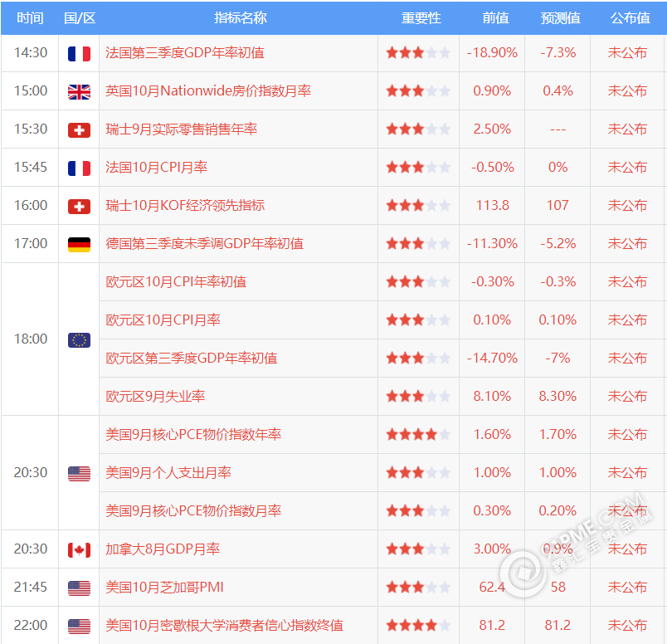Open 美国9月核心PCE物价指数年率 link
667x644 pixels.
coord(193,435)
